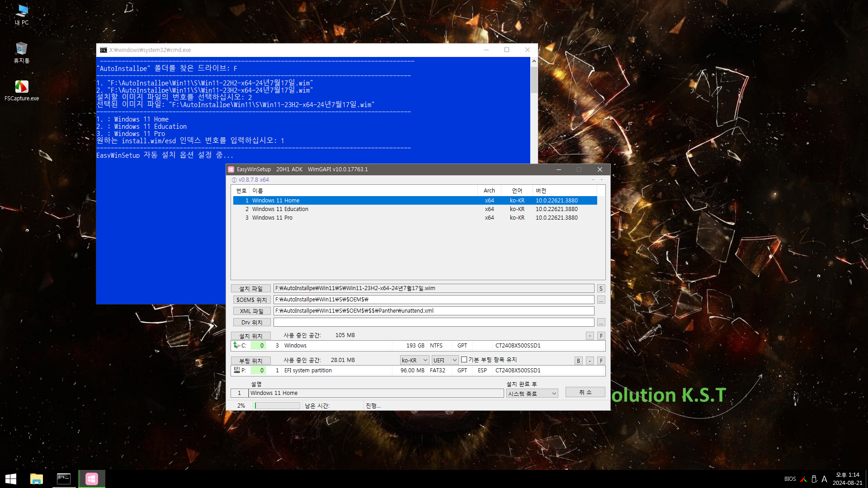
Task: Click the unattend.xml path input field
Action: tap(434, 311)
